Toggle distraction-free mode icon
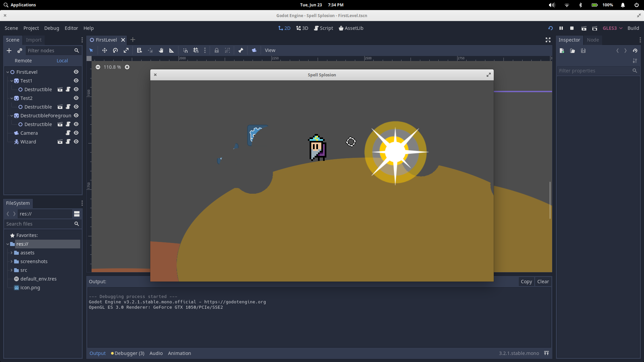The image size is (644, 362). tap(548, 40)
